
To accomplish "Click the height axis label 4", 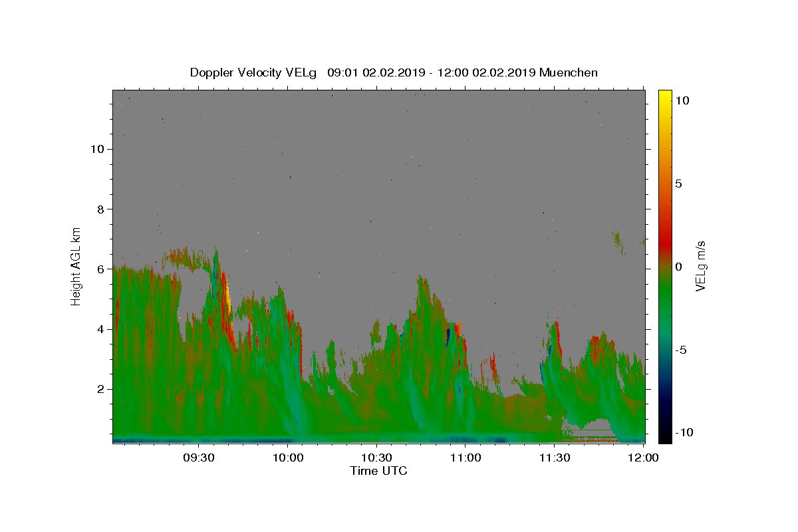I will point(100,329).
